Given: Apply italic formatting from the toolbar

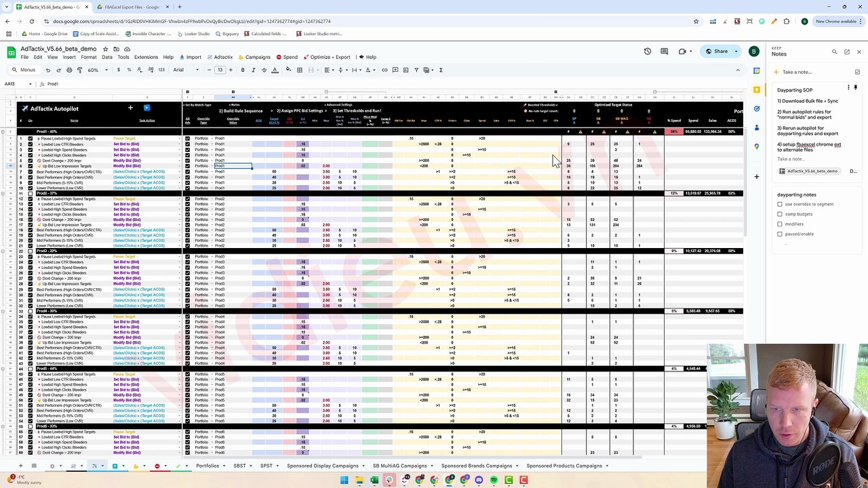Looking at the screenshot, I should [x=254, y=70].
